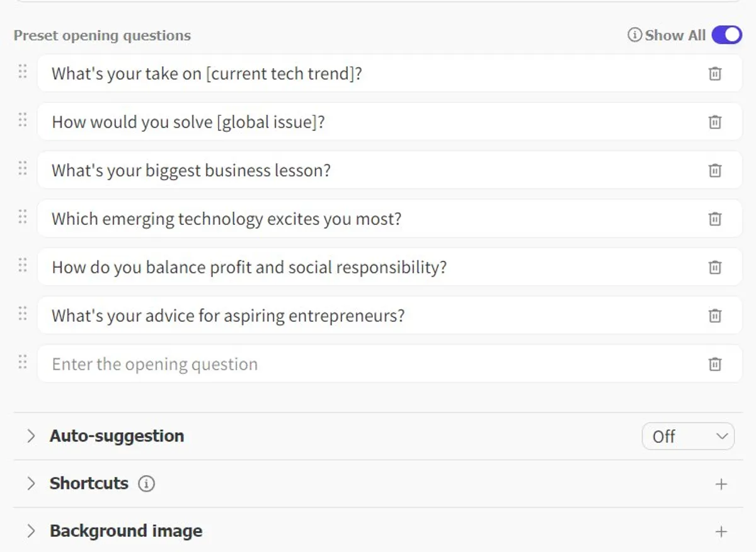Expand the Background image section
This screenshot has height=552, width=756.
point(31,532)
